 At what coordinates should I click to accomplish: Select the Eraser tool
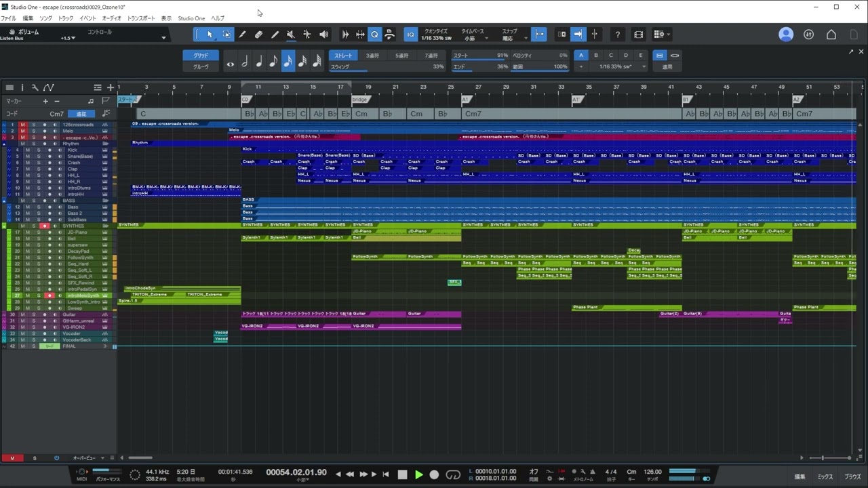pos(259,35)
